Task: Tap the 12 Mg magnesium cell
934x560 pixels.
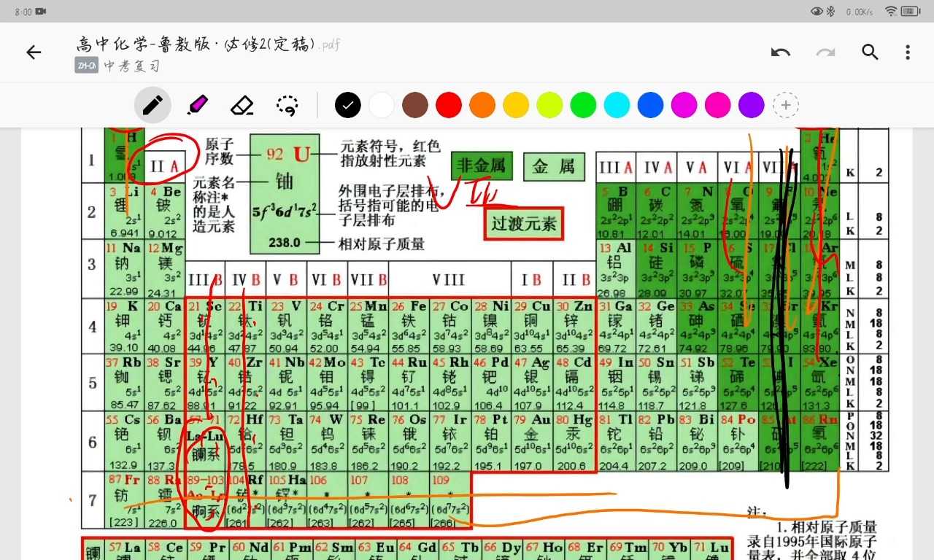Action: coord(164,268)
